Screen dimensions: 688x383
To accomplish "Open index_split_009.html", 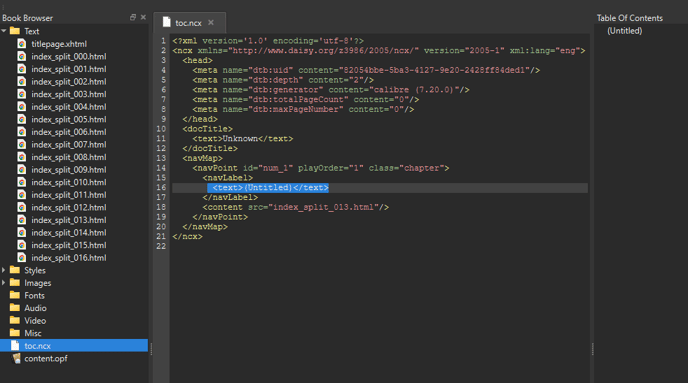I will 68,170.
